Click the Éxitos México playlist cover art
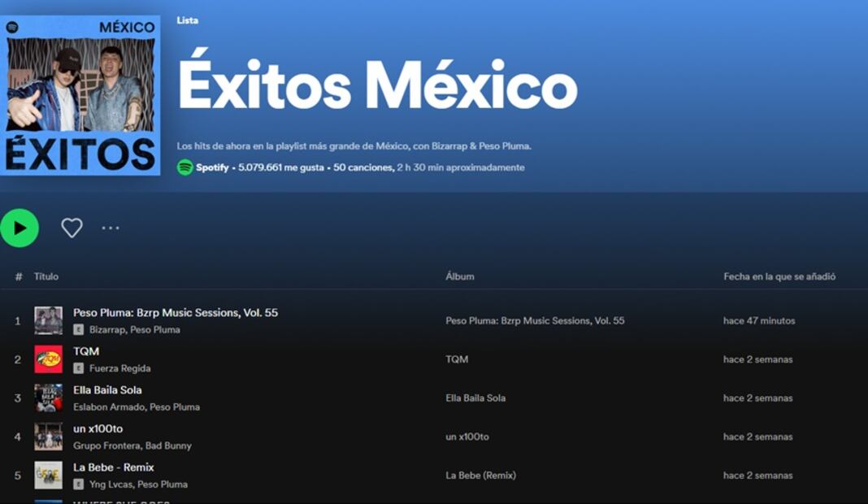 pyautogui.click(x=80, y=95)
